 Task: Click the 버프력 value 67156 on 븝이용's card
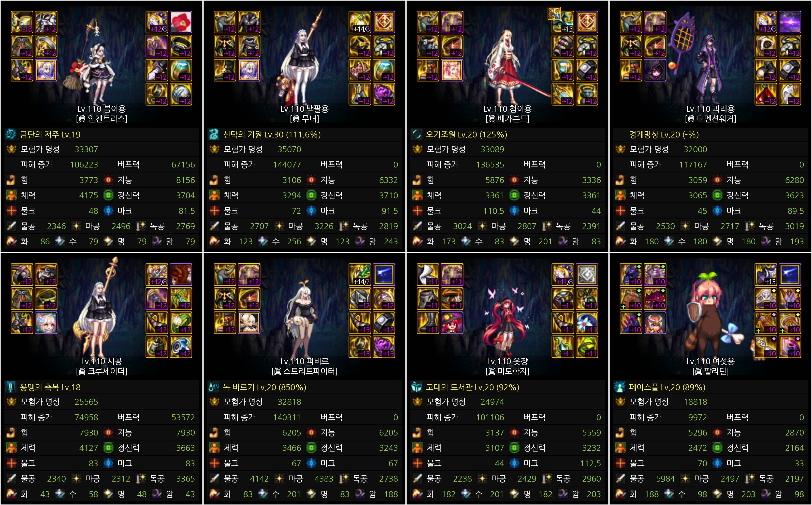point(183,165)
